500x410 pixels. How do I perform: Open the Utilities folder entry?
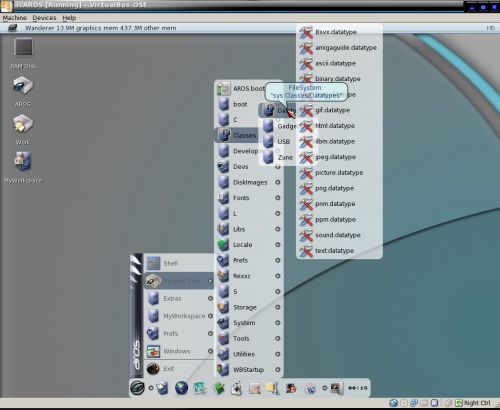tap(249, 354)
